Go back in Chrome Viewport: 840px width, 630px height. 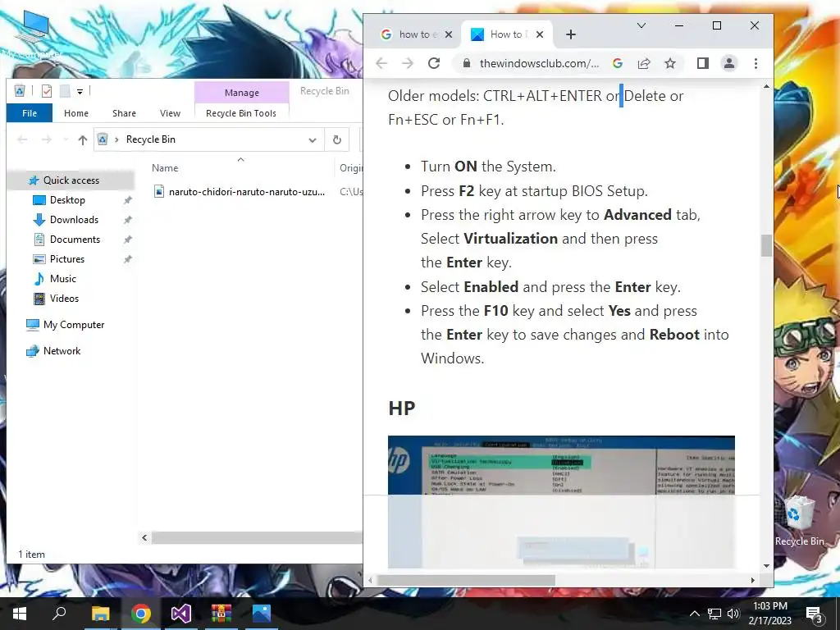381,63
